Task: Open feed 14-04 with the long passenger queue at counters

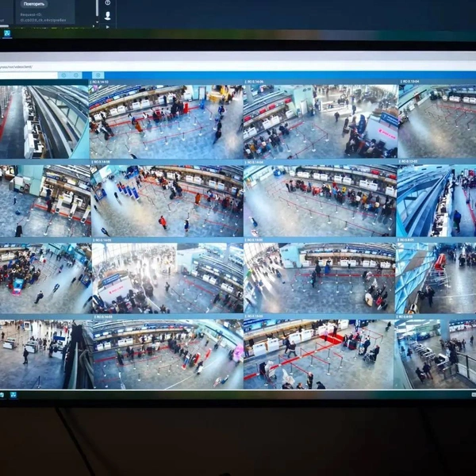Action: [x=320, y=201]
